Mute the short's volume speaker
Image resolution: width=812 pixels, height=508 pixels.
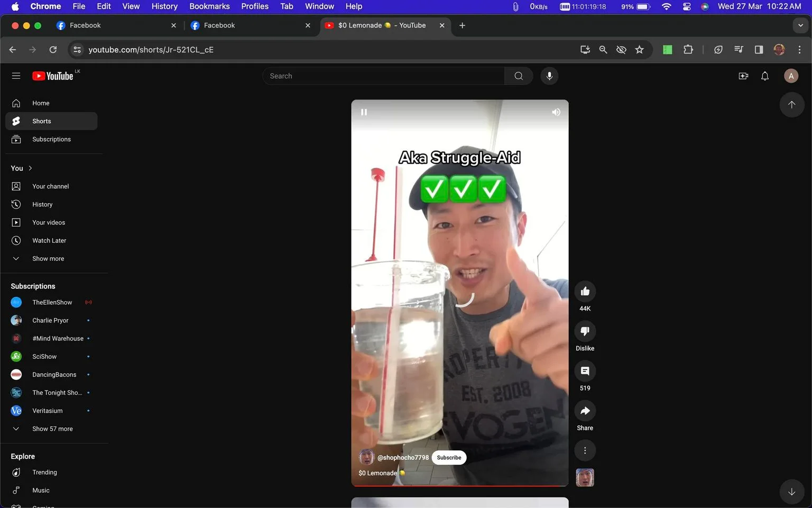click(x=556, y=112)
